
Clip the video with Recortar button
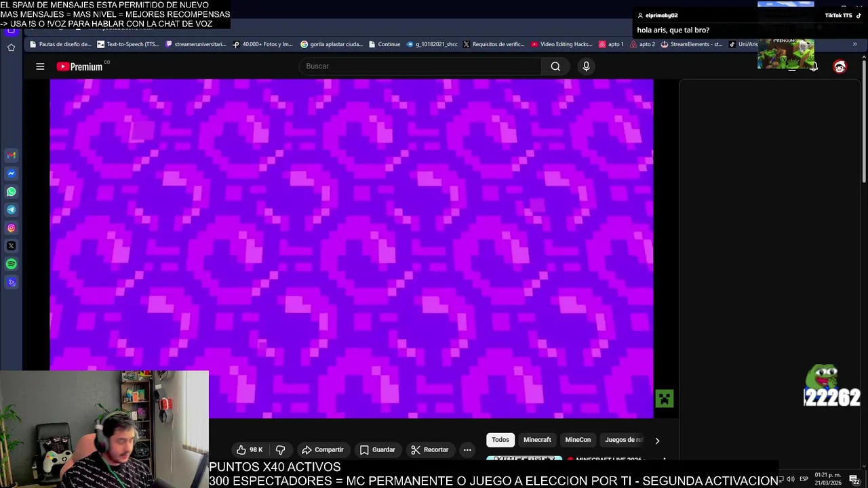click(430, 450)
